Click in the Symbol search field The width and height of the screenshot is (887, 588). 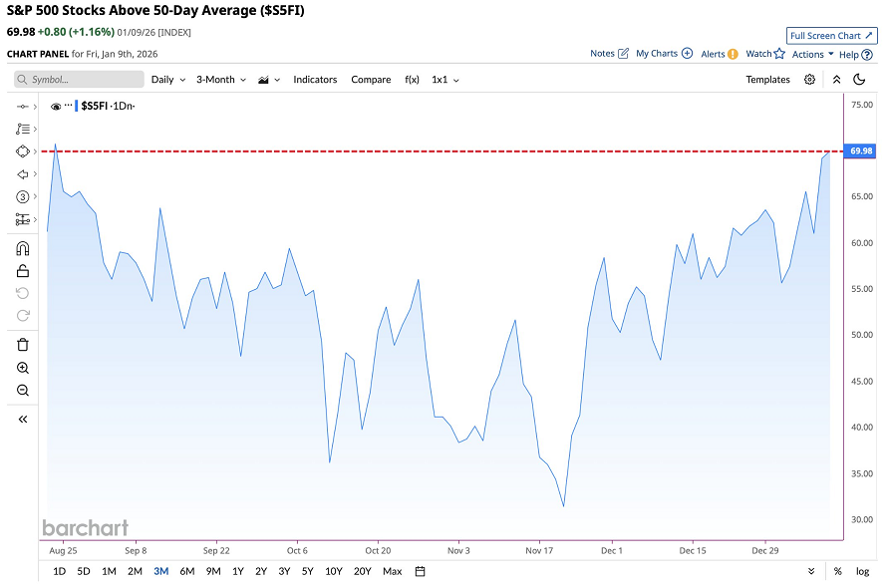coord(79,79)
